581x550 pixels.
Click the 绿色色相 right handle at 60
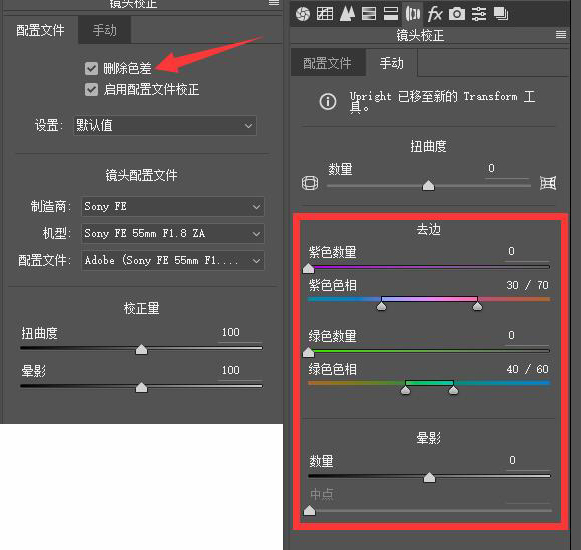point(453,390)
